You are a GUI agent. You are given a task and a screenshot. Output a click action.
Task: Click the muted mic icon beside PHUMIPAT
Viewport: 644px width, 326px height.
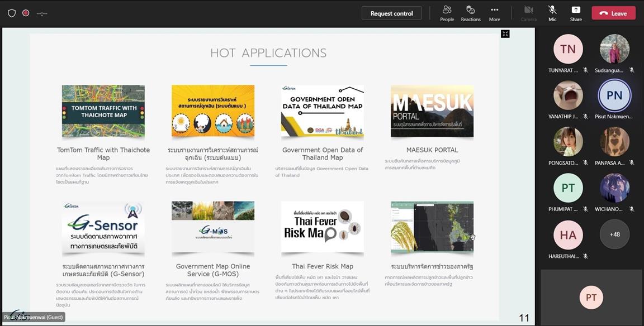tap(585, 209)
